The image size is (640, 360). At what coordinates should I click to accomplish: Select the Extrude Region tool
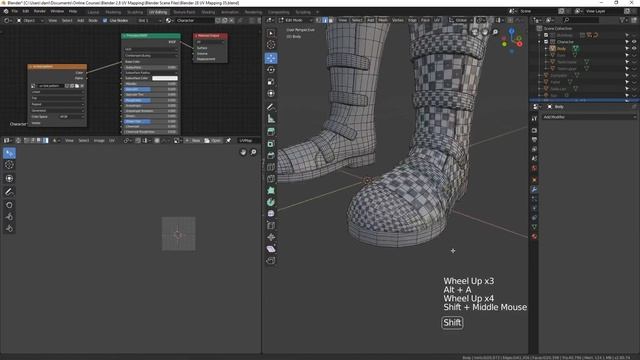click(271, 132)
